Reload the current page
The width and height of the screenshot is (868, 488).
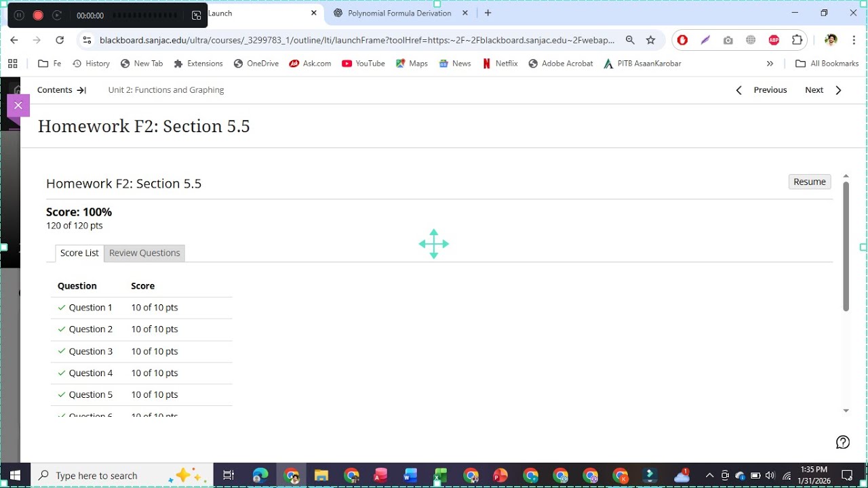[60, 40]
